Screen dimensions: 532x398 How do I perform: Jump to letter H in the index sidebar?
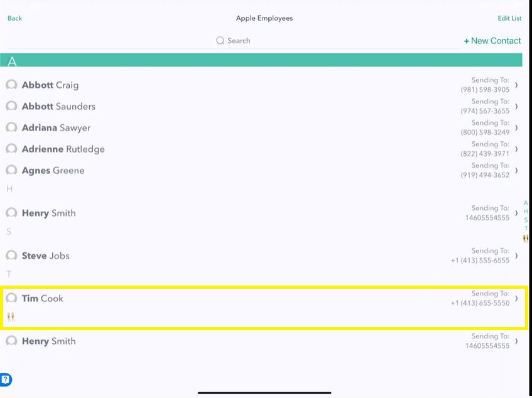[526, 212]
